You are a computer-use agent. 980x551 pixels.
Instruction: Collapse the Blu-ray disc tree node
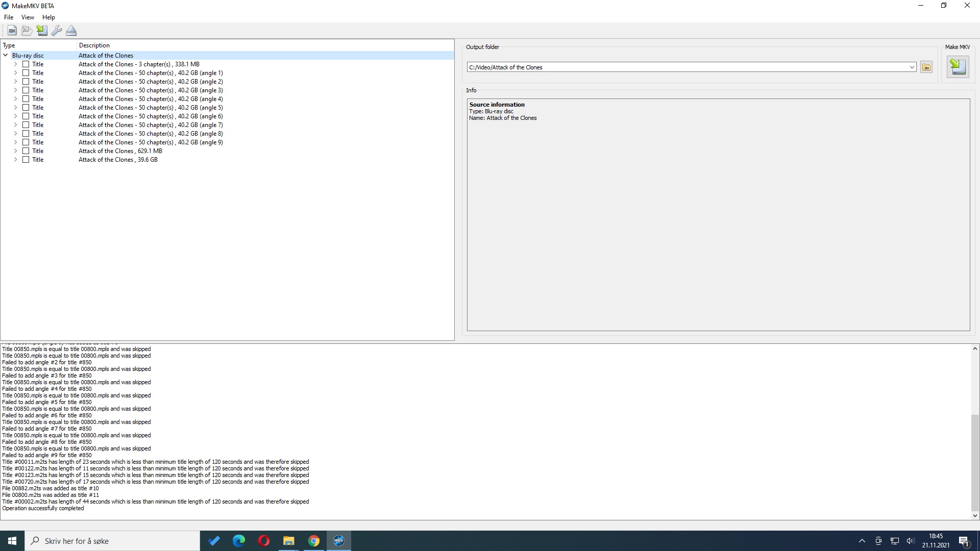tap(6, 56)
